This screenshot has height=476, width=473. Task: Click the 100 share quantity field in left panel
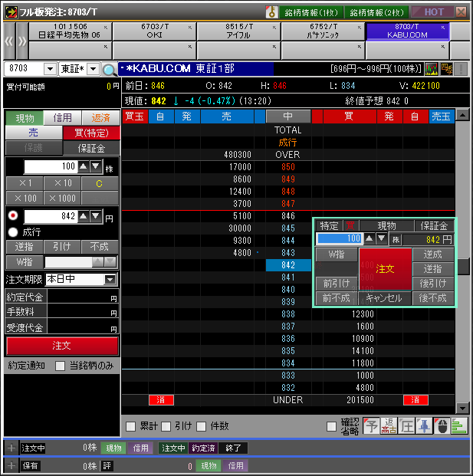[x=51, y=166]
